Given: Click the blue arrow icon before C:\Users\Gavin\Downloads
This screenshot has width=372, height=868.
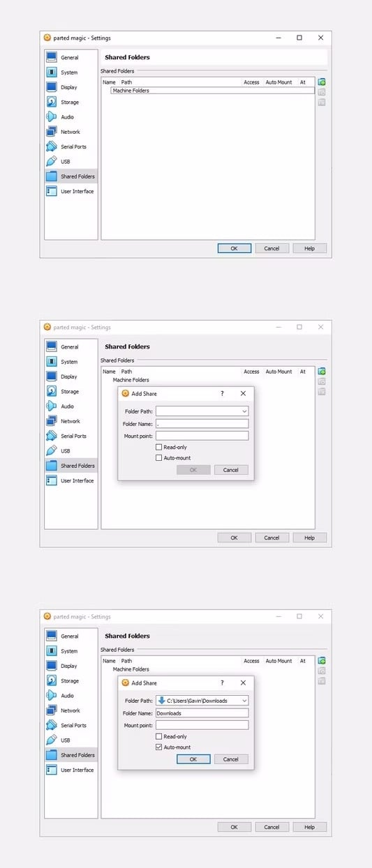Looking at the screenshot, I should pyautogui.click(x=161, y=700).
